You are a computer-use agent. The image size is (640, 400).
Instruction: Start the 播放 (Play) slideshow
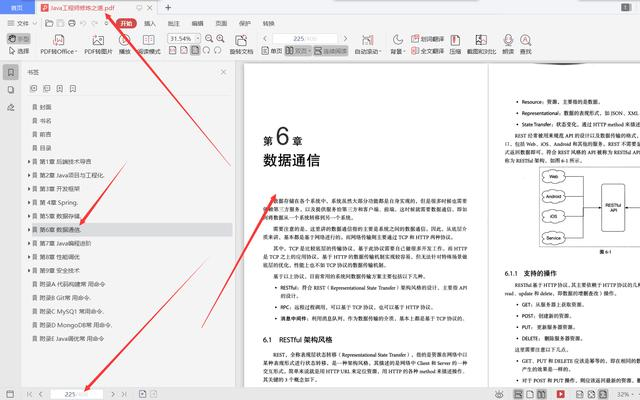pos(124,44)
